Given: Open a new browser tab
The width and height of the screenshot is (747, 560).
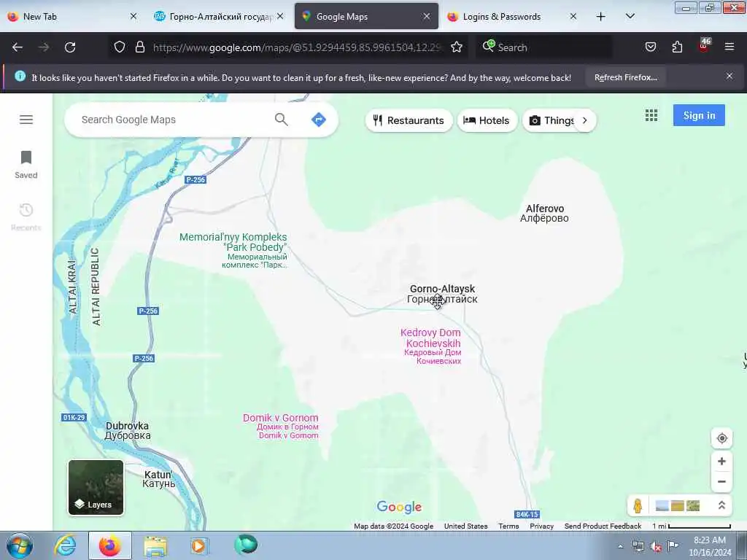Looking at the screenshot, I should pos(601,17).
